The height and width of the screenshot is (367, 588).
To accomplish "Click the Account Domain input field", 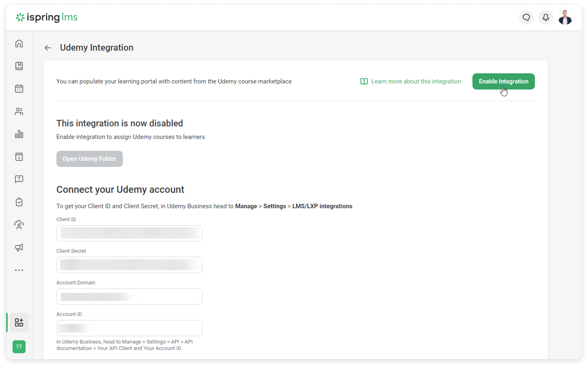I will [129, 297].
